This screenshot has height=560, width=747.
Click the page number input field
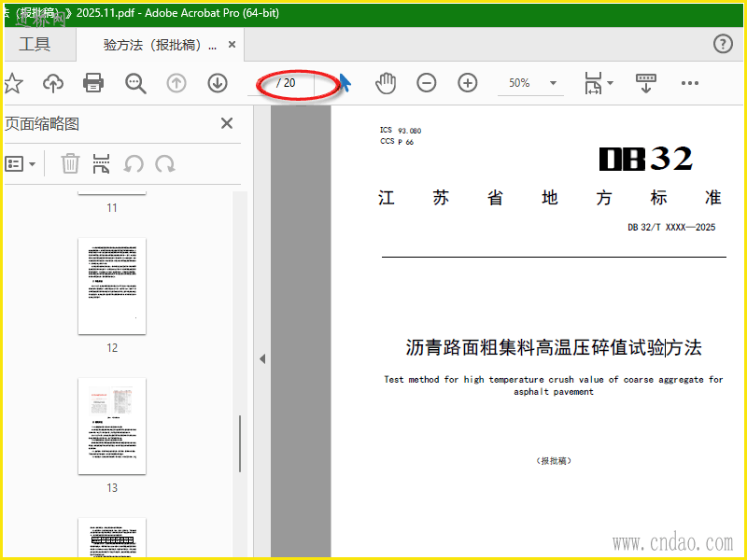coord(261,83)
